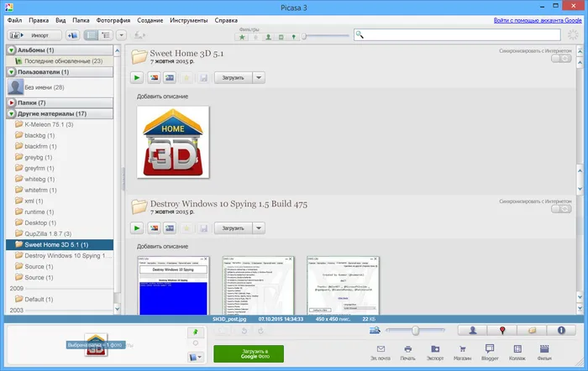588x371 pixels.
Task: Create a Коллаж collage
Action: 517,353
